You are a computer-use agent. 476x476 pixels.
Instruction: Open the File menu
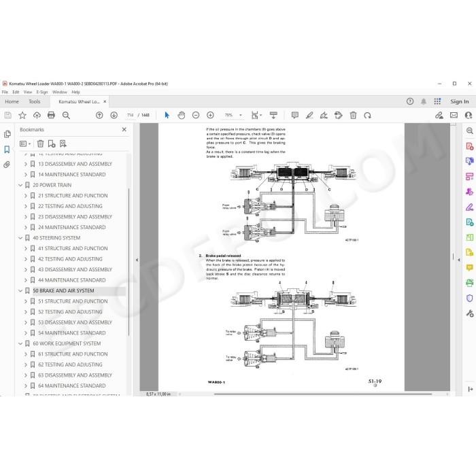point(5,92)
